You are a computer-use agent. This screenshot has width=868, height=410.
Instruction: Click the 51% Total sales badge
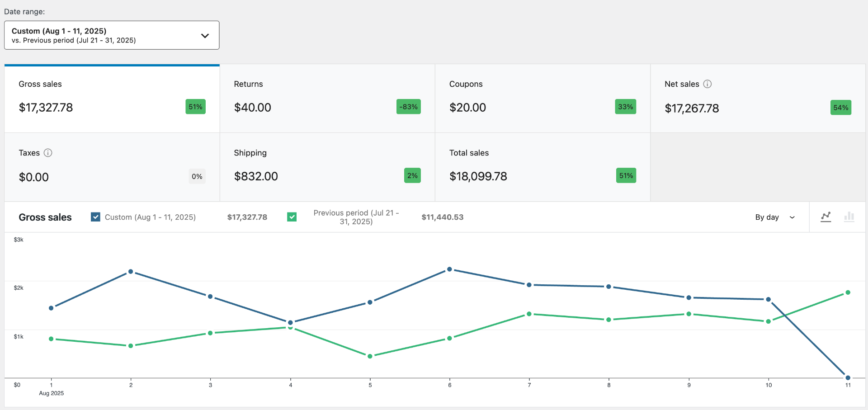626,175
